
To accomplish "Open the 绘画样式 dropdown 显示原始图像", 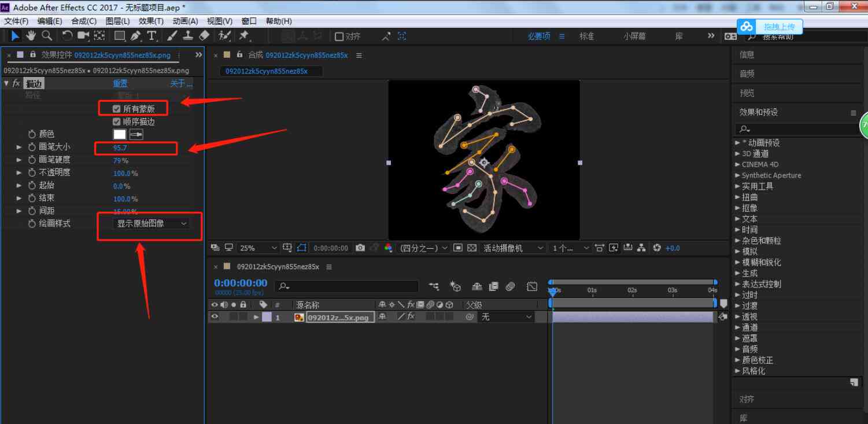I will tap(152, 223).
